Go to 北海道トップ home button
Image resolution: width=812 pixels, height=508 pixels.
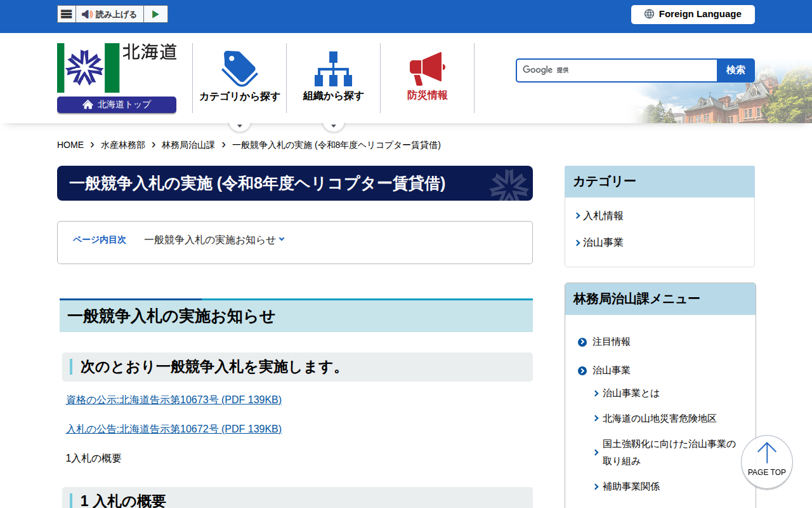point(117,105)
